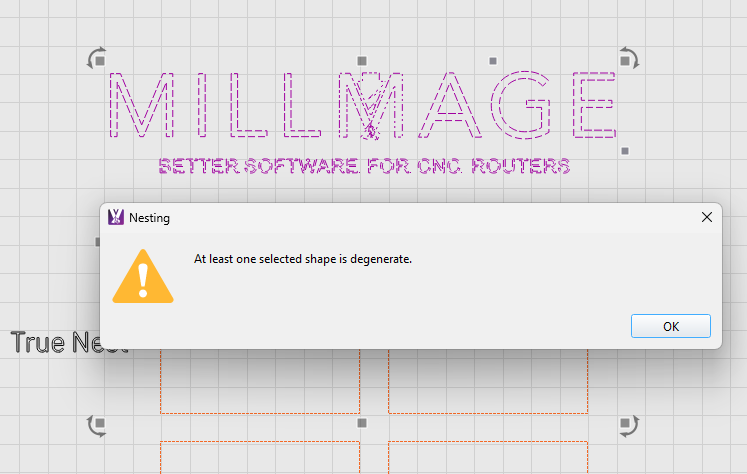Screen dimensions: 747x474
Task: Click the 'BETTER SOFTWARE FOR CNC ROUTERS' tagline
Action: coord(364,166)
